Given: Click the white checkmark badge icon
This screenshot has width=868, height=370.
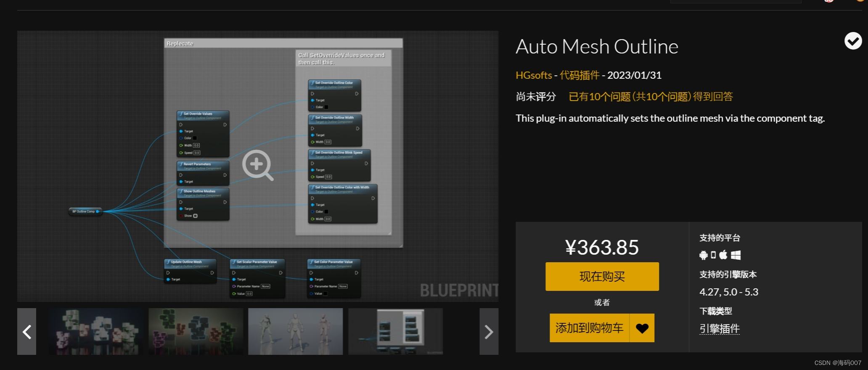Looking at the screenshot, I should pos(853,41).
